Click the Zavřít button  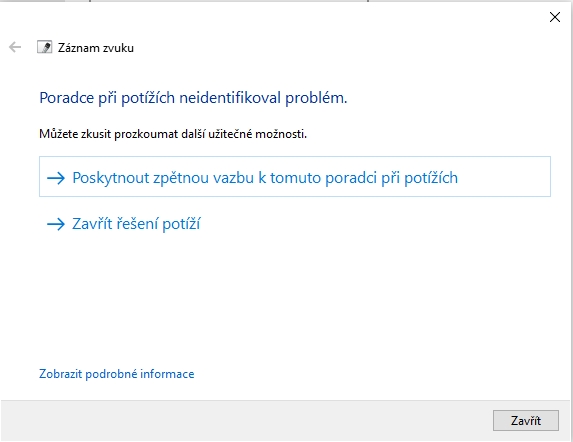point(525,420)
